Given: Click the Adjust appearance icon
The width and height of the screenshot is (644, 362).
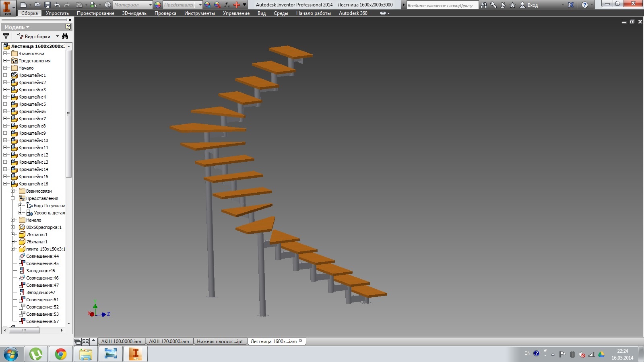Looking at the screenshot, I should (207, 5).
